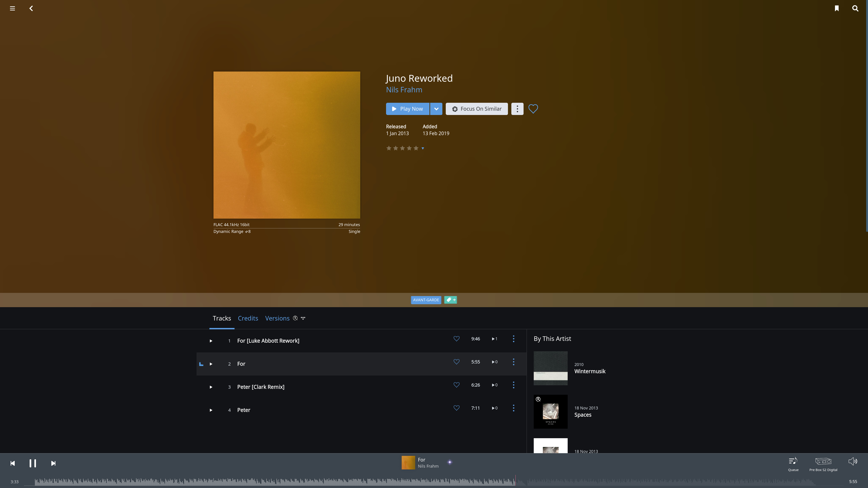868x488 pixels.
Task: Open the hamburger navigation menu
Action: (x=12, y=8)
